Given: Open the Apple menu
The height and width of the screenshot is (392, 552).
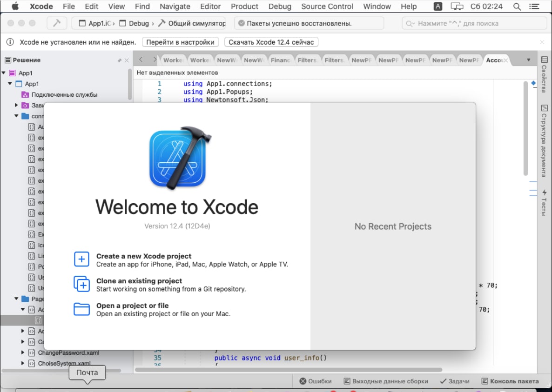Looking at the screenshot, I should (x=15, y=7).
